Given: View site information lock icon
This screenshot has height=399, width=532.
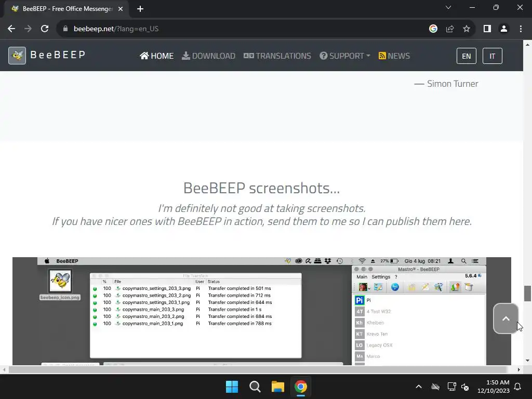Looking at the screenshot, I should click(65, 29).
